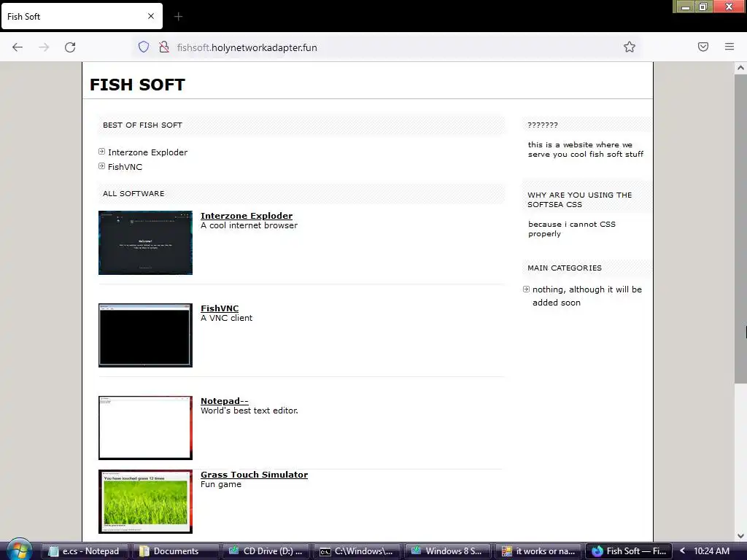Click the FishVNC screenshot thumbnail
747x560 pixels.
pos(145,335)
